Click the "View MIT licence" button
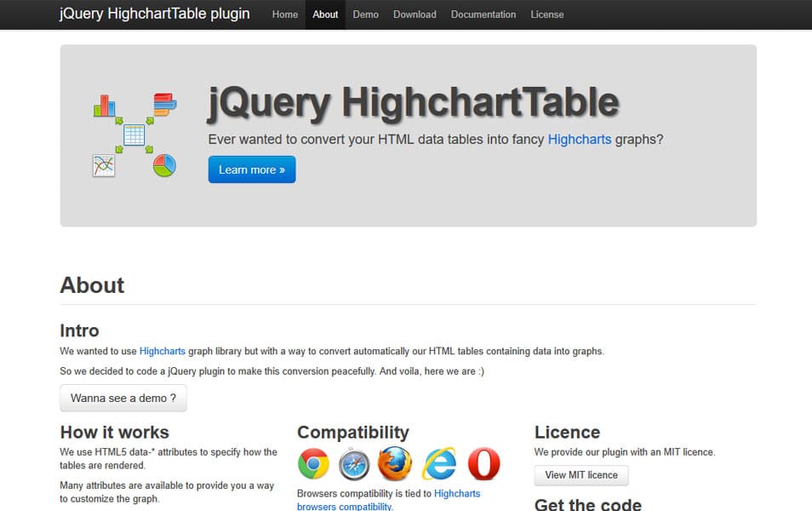812x511 pixels. point(581,475)
